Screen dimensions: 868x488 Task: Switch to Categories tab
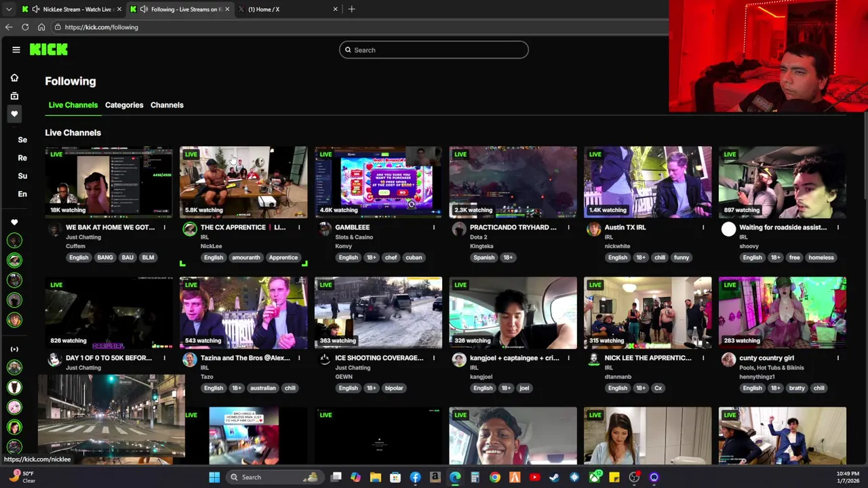[124, 105]
